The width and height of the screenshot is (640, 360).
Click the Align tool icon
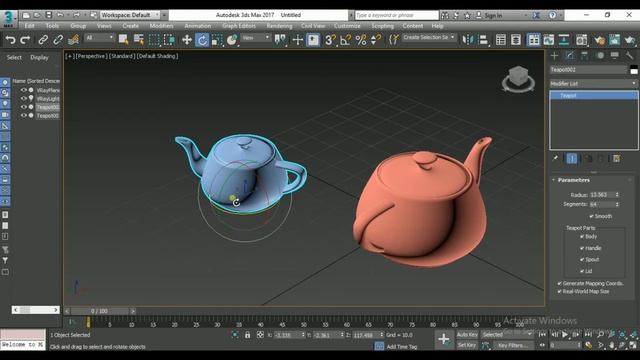coord(483,40)
